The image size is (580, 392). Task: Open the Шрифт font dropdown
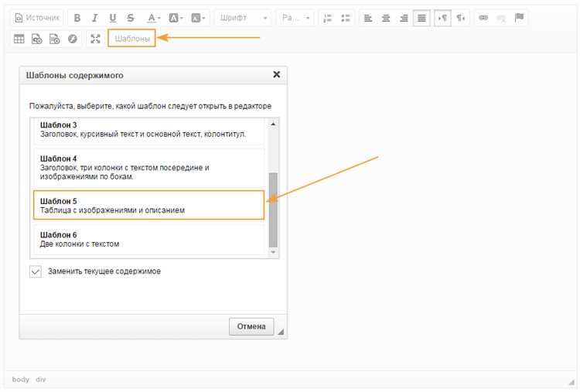click(243, 18)
